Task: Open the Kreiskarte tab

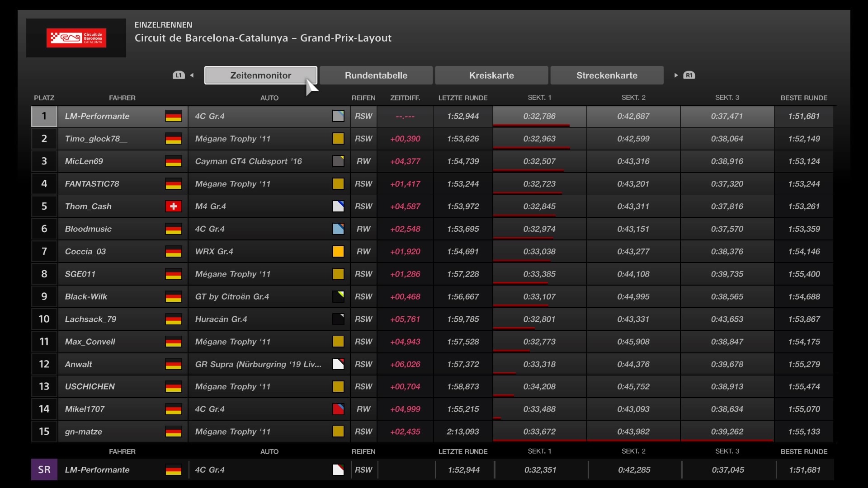Action: click(x=491, y=75)
